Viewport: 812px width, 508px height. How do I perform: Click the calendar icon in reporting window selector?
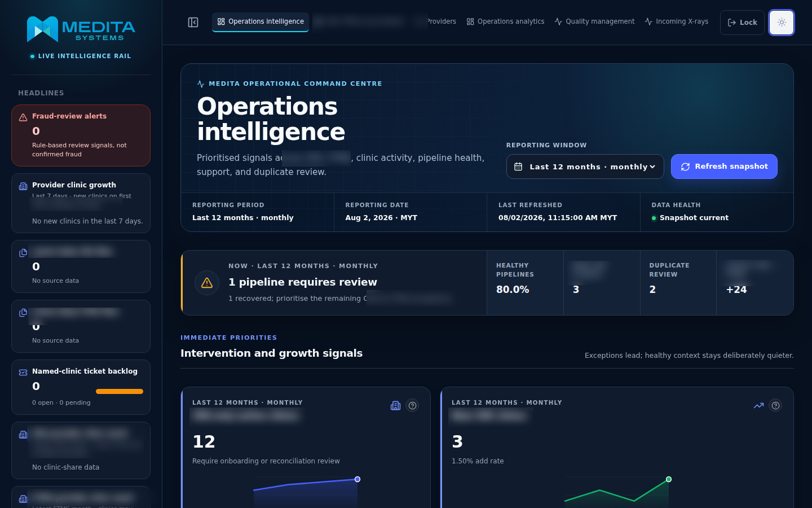pyautogui.click(x=518, y=167)
